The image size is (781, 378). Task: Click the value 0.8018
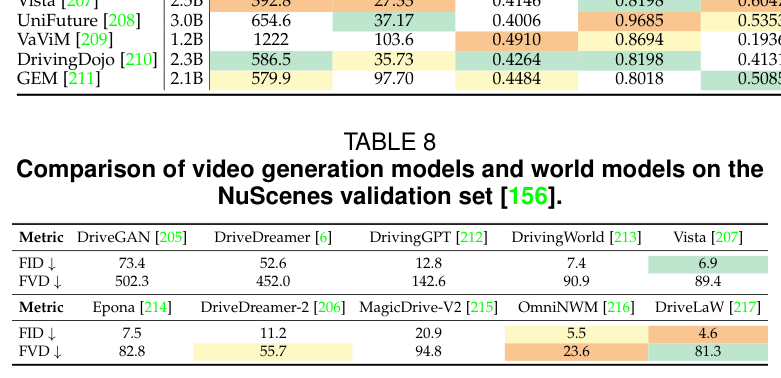tap(639, 78)
